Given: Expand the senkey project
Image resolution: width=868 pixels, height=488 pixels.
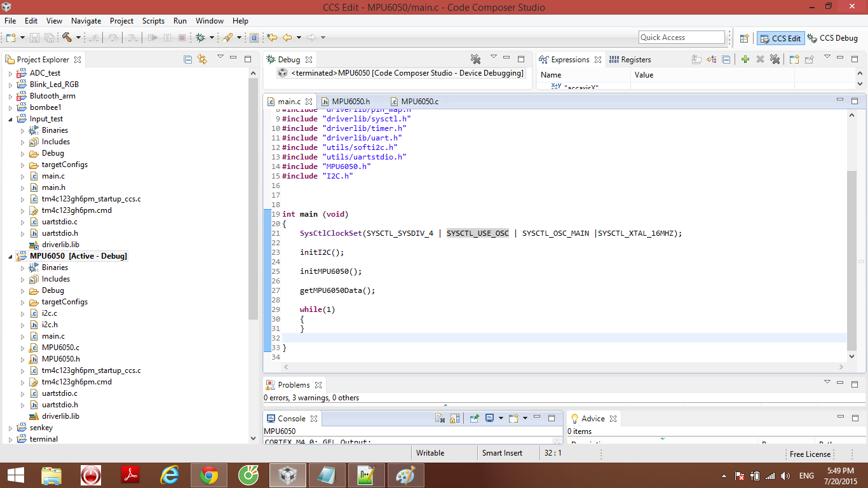Looking at the screenshot, I should coord(10,428).
